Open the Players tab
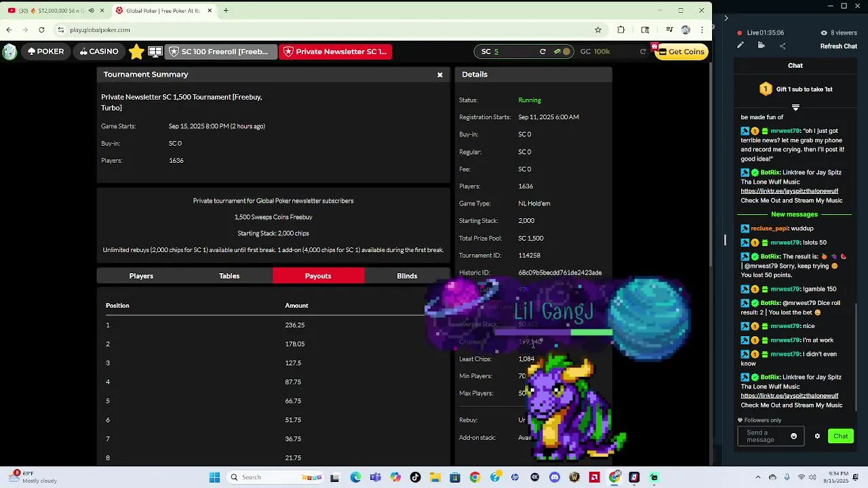This screenshot has height=488, width=868. 141,276
